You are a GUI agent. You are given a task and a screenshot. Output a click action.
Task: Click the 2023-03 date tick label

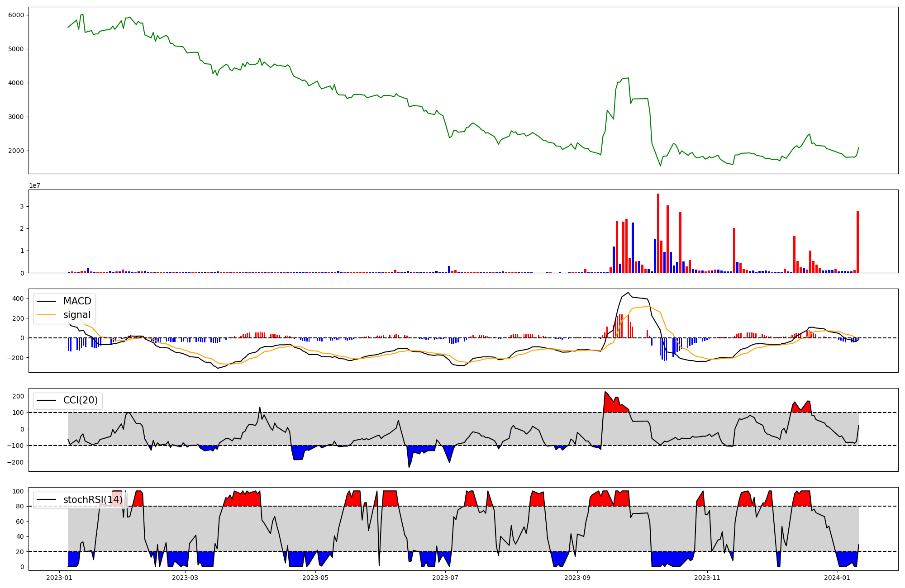(185, 578)
